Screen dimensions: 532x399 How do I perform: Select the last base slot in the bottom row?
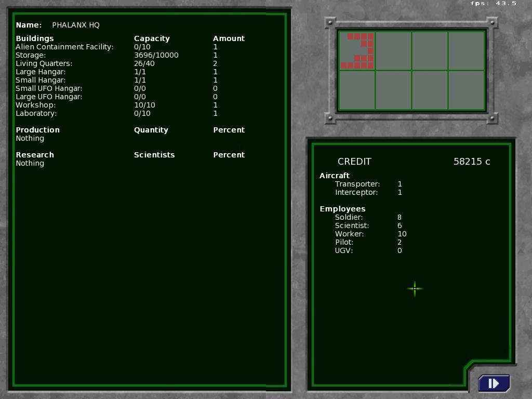pos(466,90)
